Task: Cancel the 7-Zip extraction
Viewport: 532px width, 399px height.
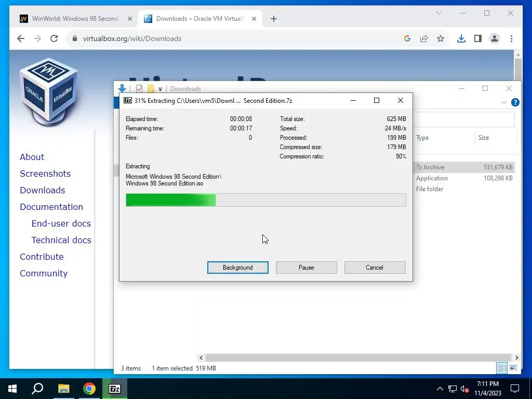Action: (375, 268)
